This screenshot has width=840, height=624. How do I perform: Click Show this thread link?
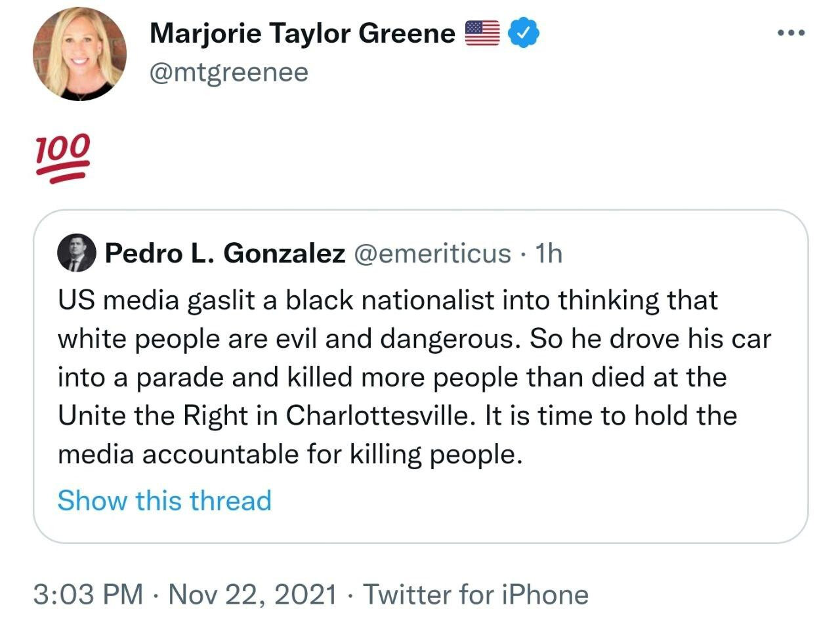click(x=164, y=500)
